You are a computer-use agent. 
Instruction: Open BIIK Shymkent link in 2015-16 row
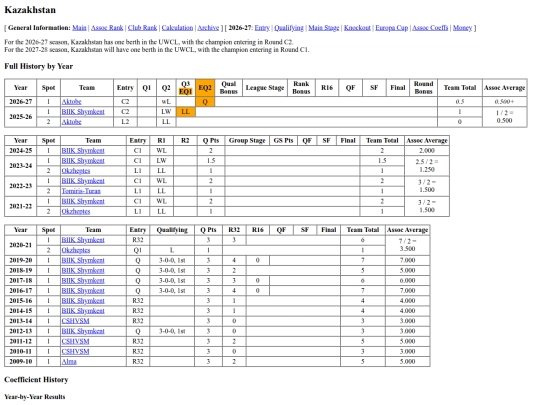pos(83,301)
